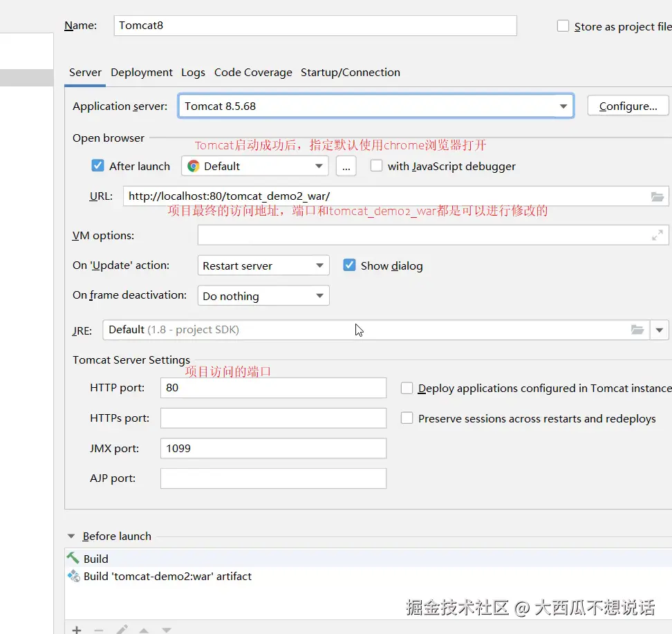The width and height of the screenshot is (672, 634).
Task: Open the Logs tab
Action: [193, 73]
